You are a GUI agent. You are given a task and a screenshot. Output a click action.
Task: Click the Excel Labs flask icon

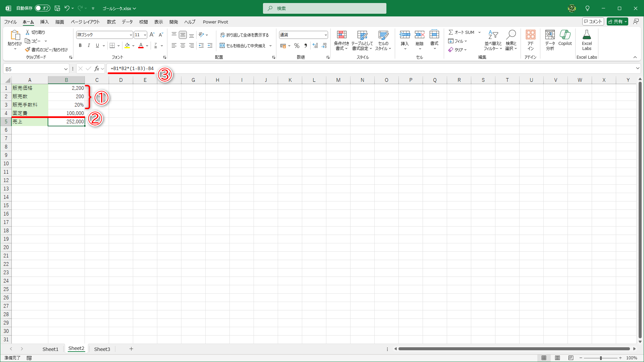tap(587, 35)
